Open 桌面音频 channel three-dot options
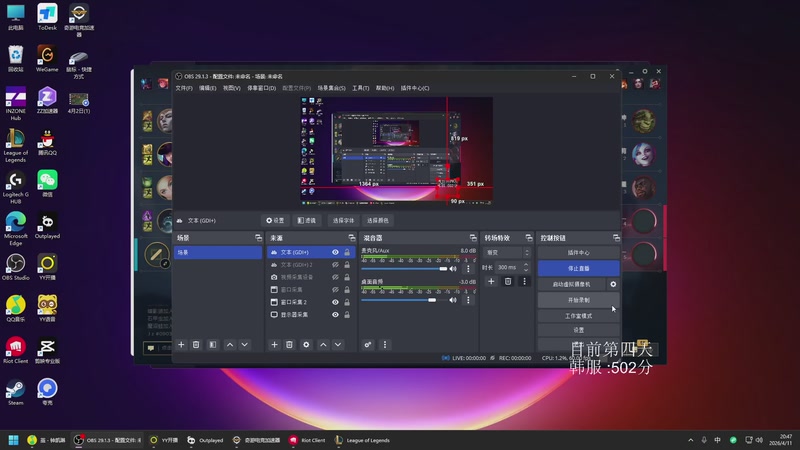The image size is (800, 450). (x=468, y=300)
